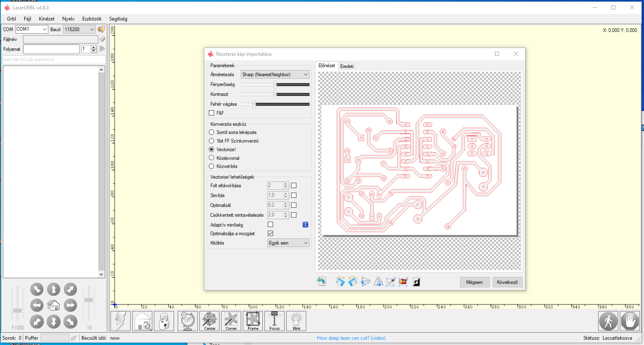Click the Blink lightbulb button
This screenshot has width=644, height=345.
pyautogui.click(x=296, y=321)
